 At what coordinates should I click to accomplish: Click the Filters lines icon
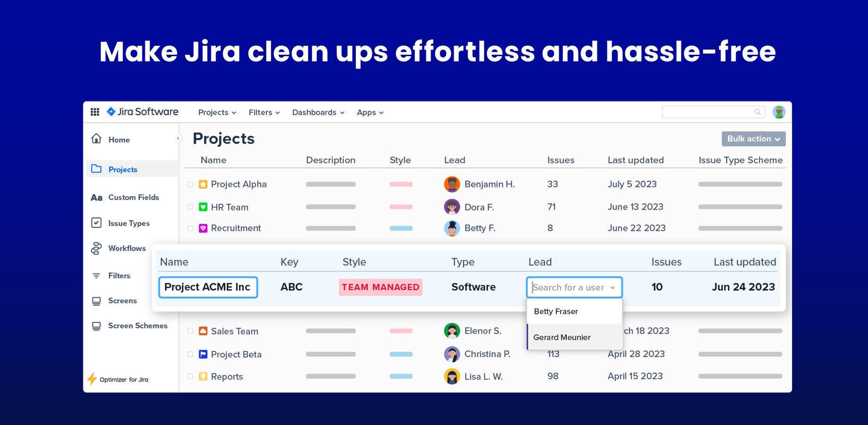pyautogui.click(x=96, y=276)
